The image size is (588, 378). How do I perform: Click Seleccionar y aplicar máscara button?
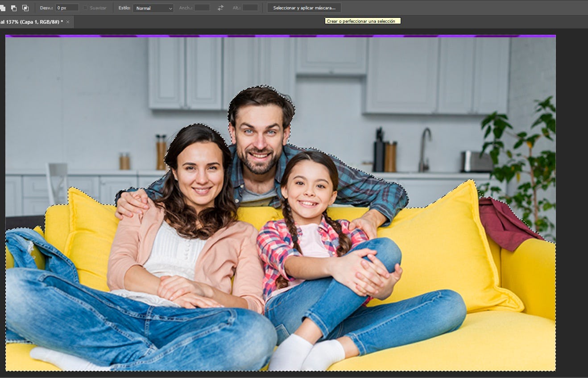click(304, 8)
